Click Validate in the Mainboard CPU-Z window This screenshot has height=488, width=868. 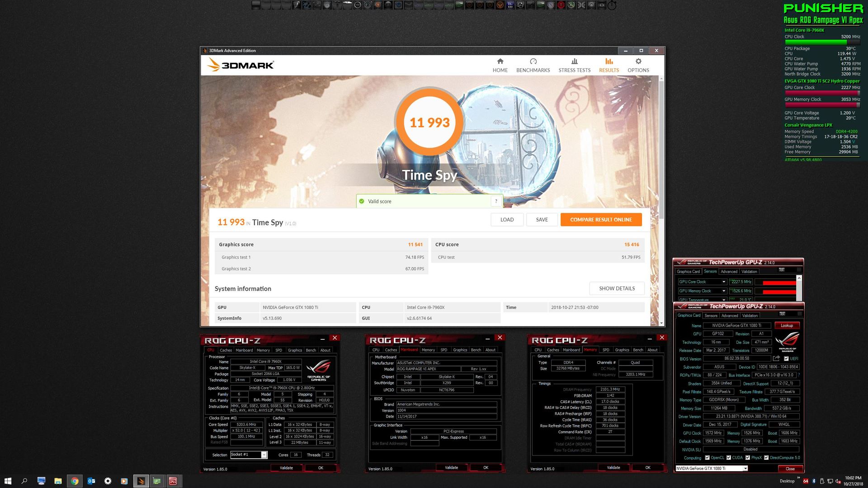point(451,468)
